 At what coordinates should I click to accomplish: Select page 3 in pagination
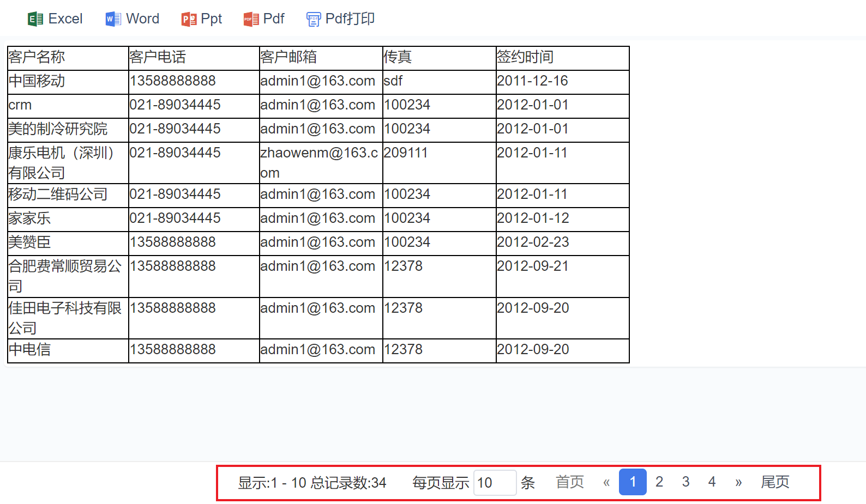click(x=685, y=482)
